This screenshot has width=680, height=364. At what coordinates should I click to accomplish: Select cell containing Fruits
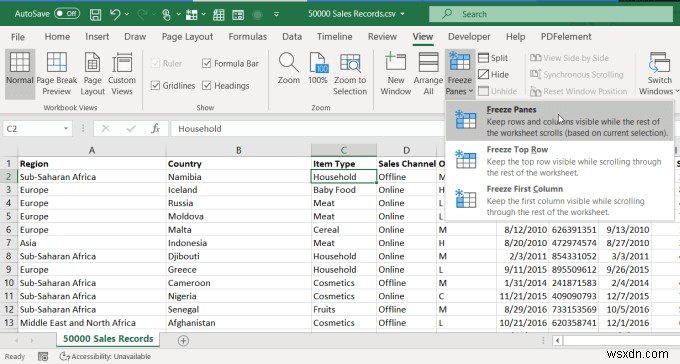[343, 309]
